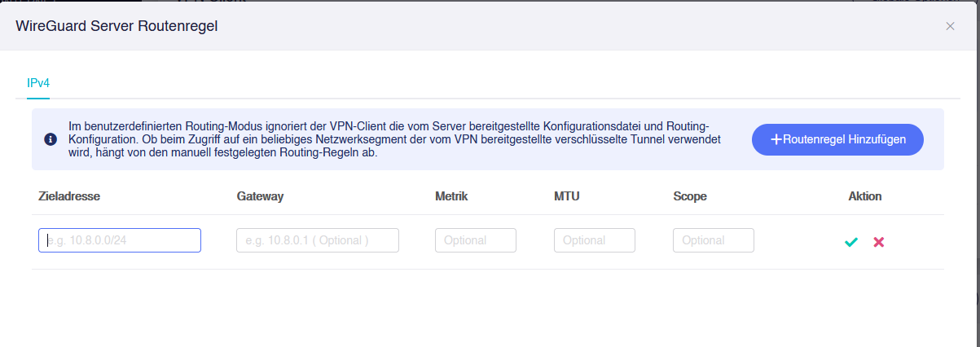Select the Metrik column header
The image size is (980, 347).
(451, 196)
